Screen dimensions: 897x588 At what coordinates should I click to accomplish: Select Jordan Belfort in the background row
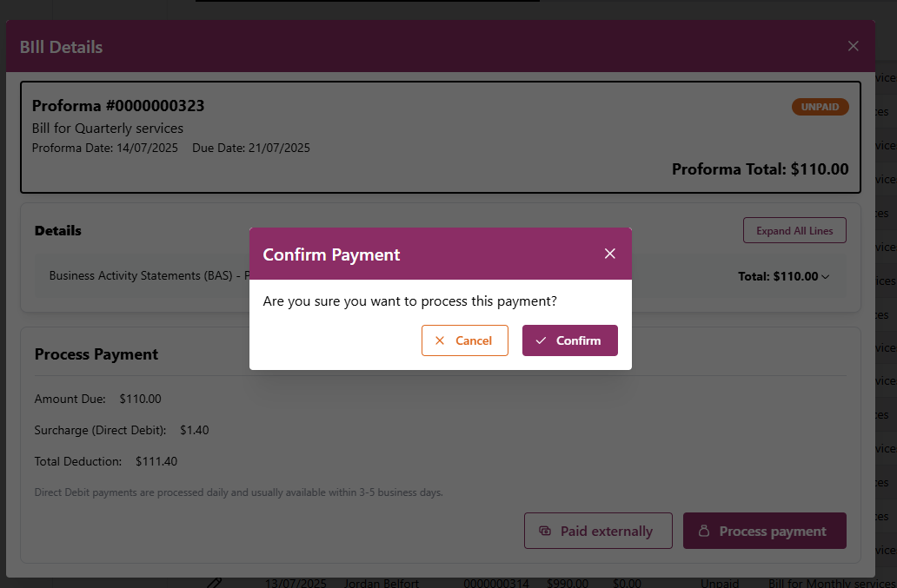click(x=382, y=584)
